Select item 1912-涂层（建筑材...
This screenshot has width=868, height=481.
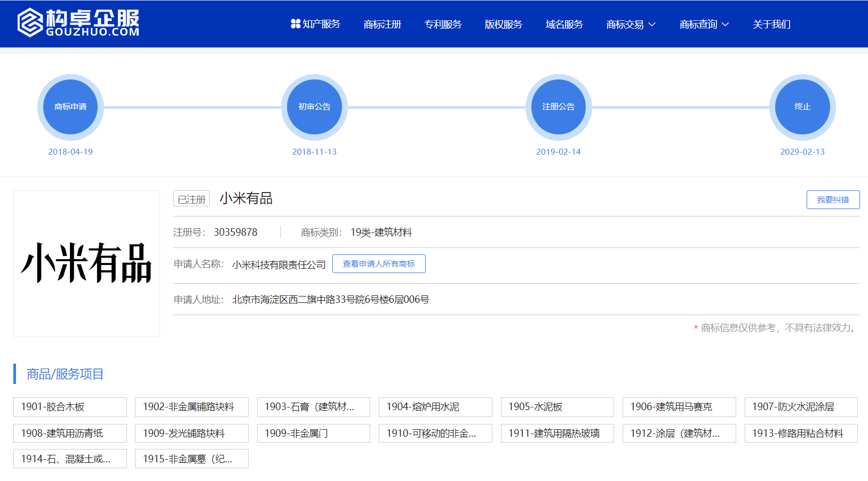[x=679, y=433]
